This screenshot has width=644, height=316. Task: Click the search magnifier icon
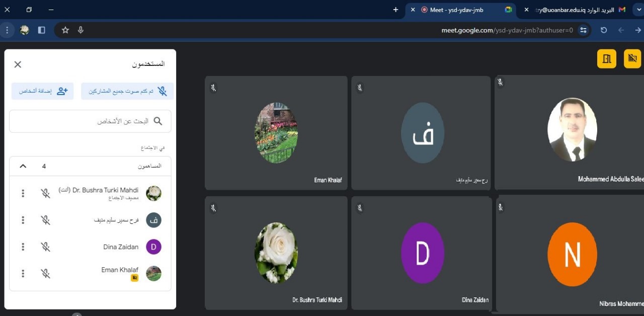158,121
